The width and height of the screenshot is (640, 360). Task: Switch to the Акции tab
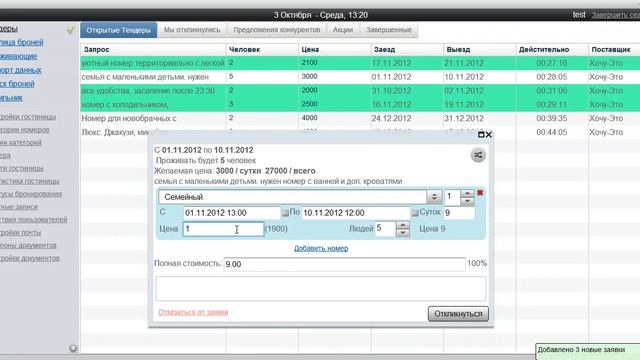point(343,30)
